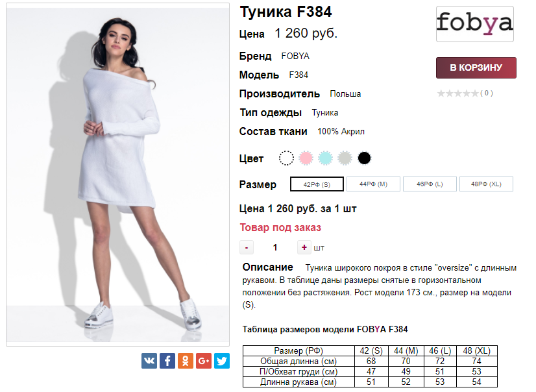Select size 42РФ (S)

tap(317, 184)
